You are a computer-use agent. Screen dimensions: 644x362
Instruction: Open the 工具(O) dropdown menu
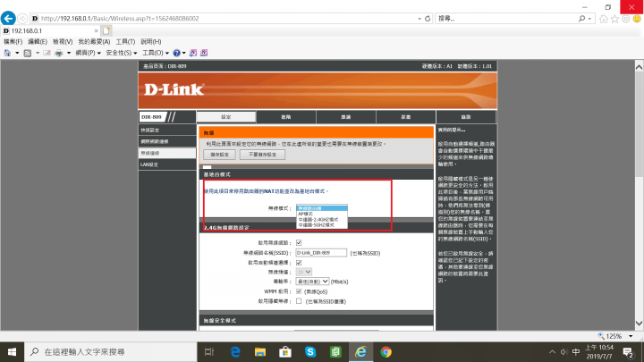click(156, 53)
